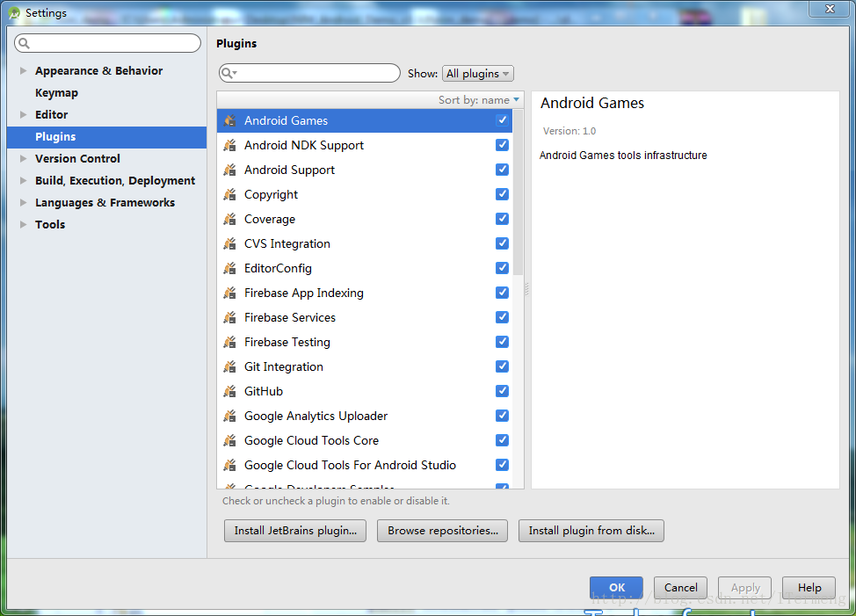Expand the Version Control tree arrow
The height and width of the screenshot is (616, 856).
23,158
